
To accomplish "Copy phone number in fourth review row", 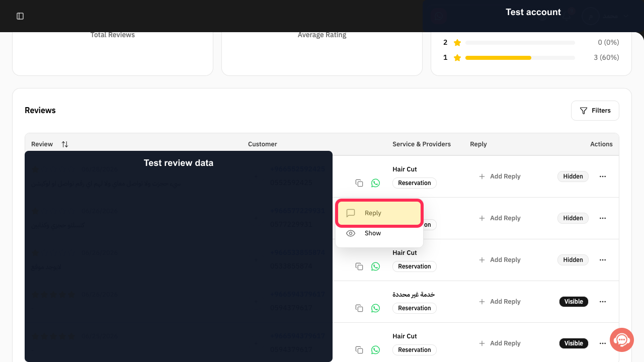I will click(x=359, y=308).
